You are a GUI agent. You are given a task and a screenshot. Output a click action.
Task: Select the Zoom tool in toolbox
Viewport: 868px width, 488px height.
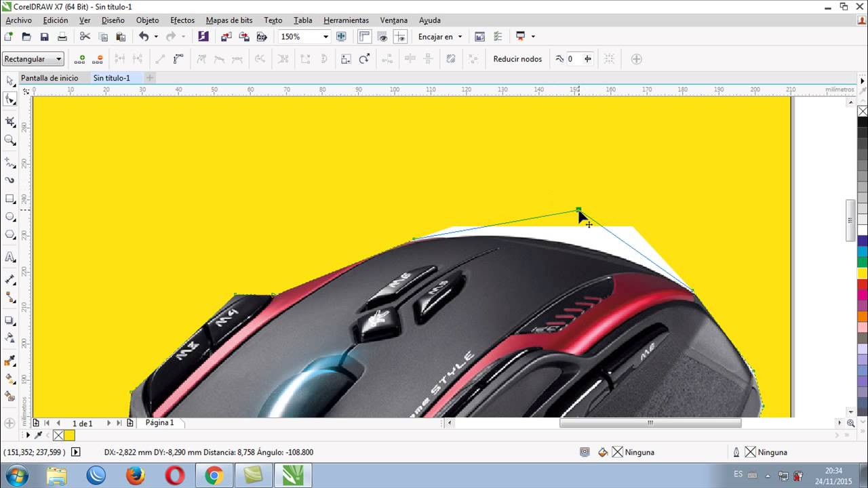9,140
